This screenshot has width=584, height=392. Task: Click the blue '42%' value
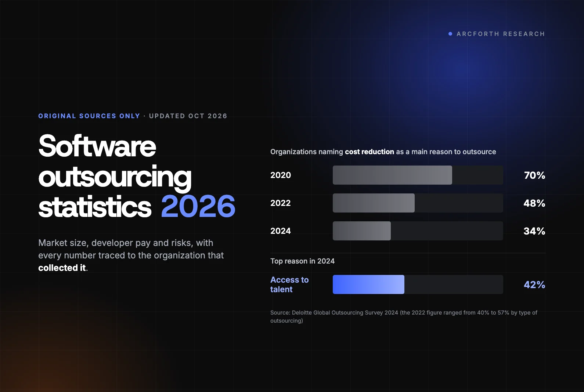click(x=534, y=285)
